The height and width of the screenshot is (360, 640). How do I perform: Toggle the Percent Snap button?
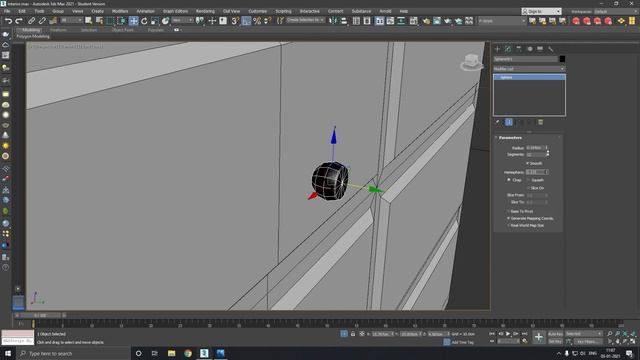click(257, 20)
